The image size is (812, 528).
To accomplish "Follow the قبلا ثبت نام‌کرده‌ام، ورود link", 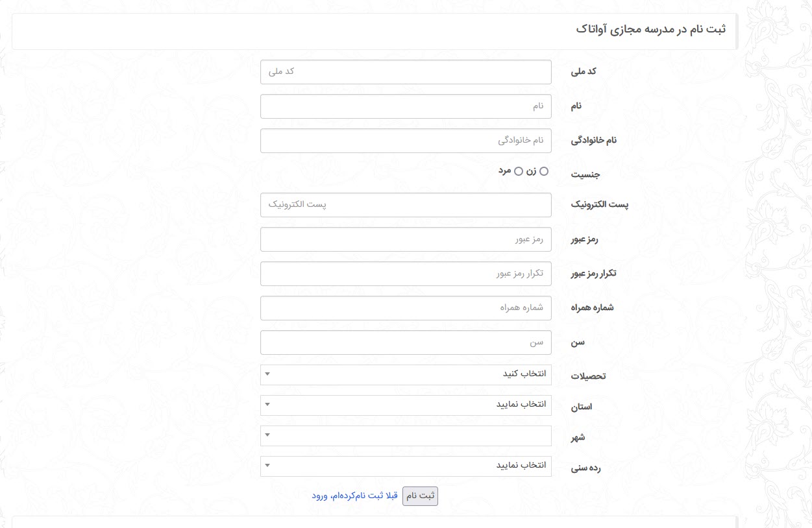I will (x=355, y=496).
